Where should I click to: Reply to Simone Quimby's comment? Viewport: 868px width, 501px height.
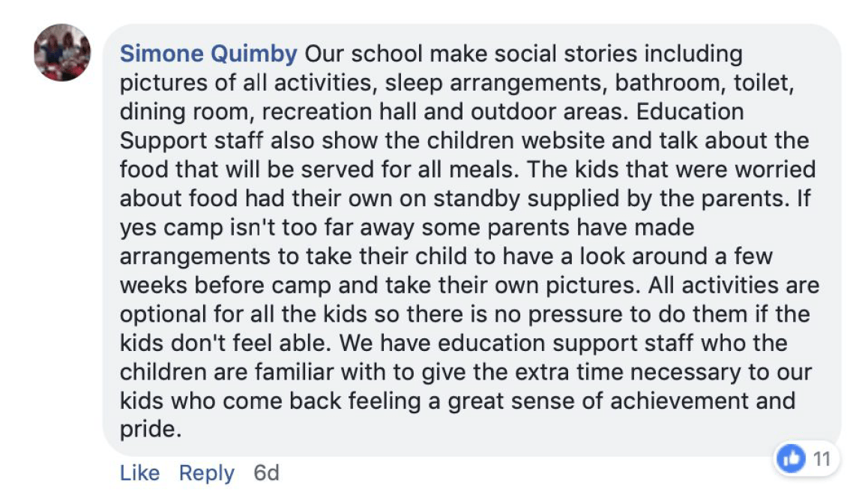(x=206, y=473)
